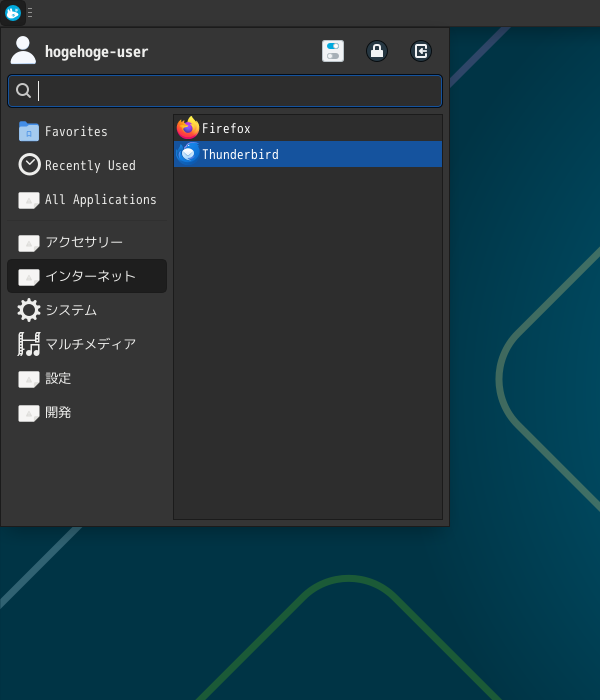Click the hogehoge-user name label
Image resolution: width=600 pixels, height=700 pixels.
tap(96, 51)
